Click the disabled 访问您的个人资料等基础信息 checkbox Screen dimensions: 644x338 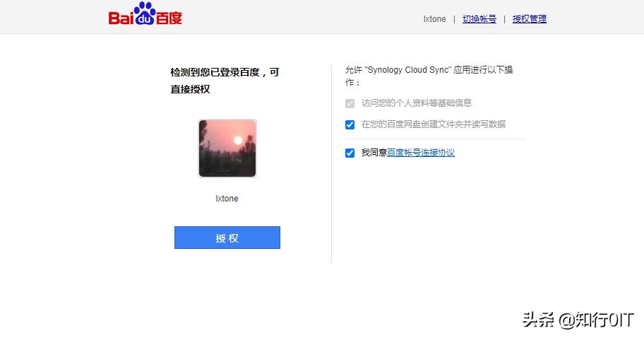click(350, 103)
